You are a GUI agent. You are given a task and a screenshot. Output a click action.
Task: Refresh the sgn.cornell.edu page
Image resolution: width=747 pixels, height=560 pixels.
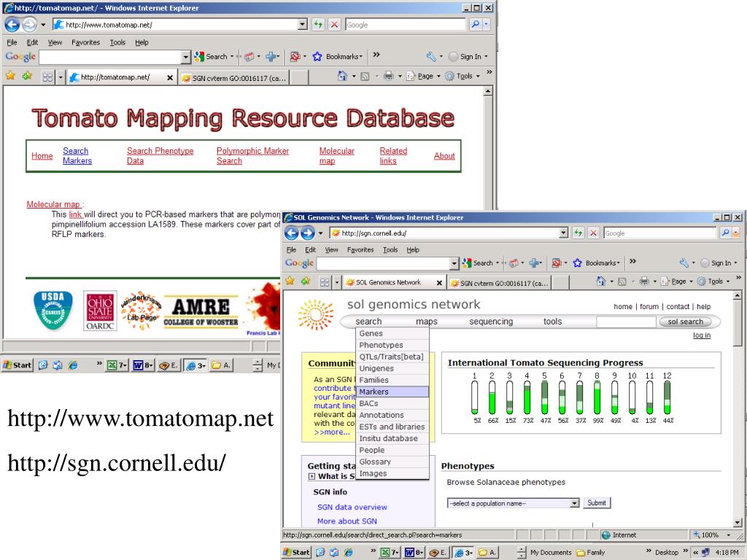(578, 233)
